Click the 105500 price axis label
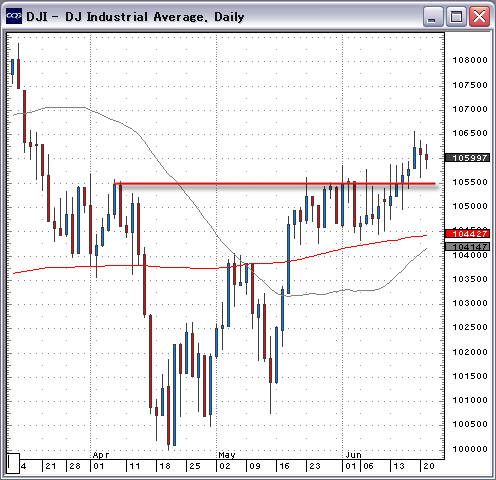Image resolution: width=496 pixels, height=480 pixels. [x=470, y=182]
